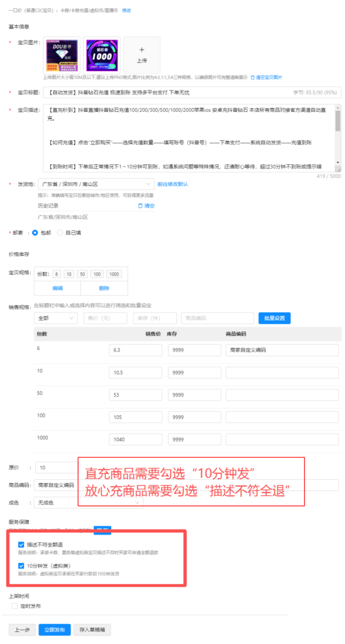Click the 宝贝标题 title input field
The image size is (345, 644).
[x=192, y=92]
